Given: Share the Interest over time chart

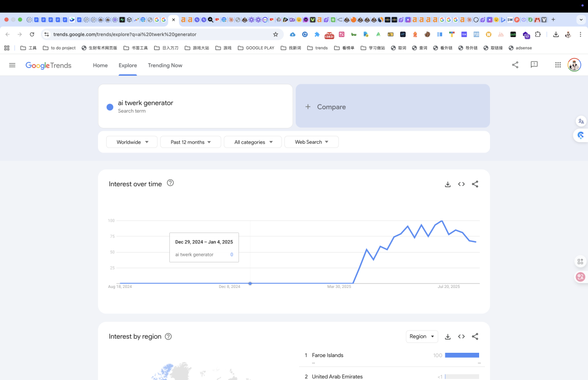Looking at the screenshot, I should 475,184.
